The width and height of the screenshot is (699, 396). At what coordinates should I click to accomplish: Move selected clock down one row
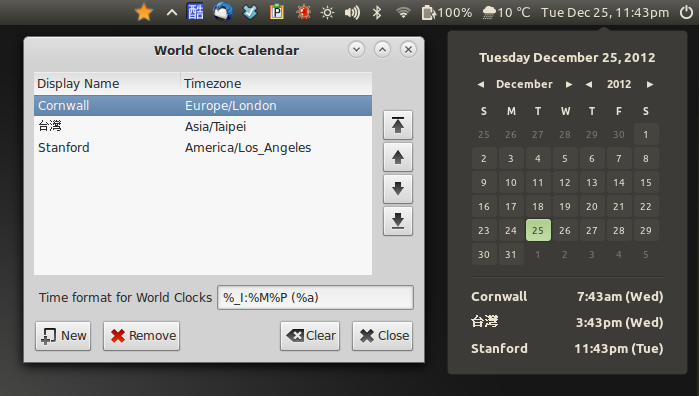coord(398,189)
